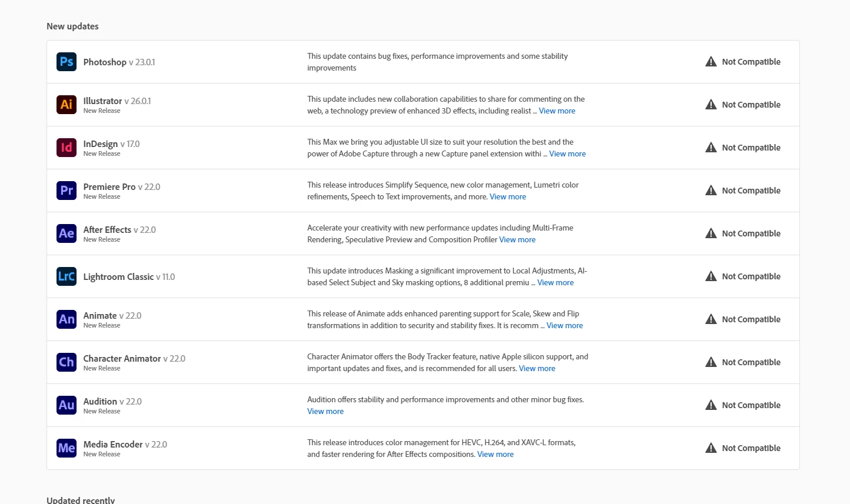850x504 pixels.
Task: Open View more for After Effects update
Action: click(517, 239)
